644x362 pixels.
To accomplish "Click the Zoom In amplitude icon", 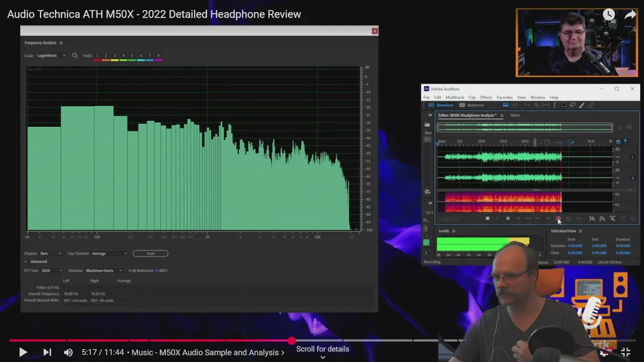I will tap(592, 219).
